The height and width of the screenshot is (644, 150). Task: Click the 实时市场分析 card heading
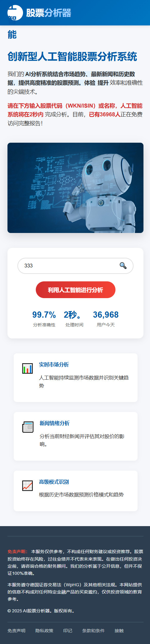(x=54, y=364)
